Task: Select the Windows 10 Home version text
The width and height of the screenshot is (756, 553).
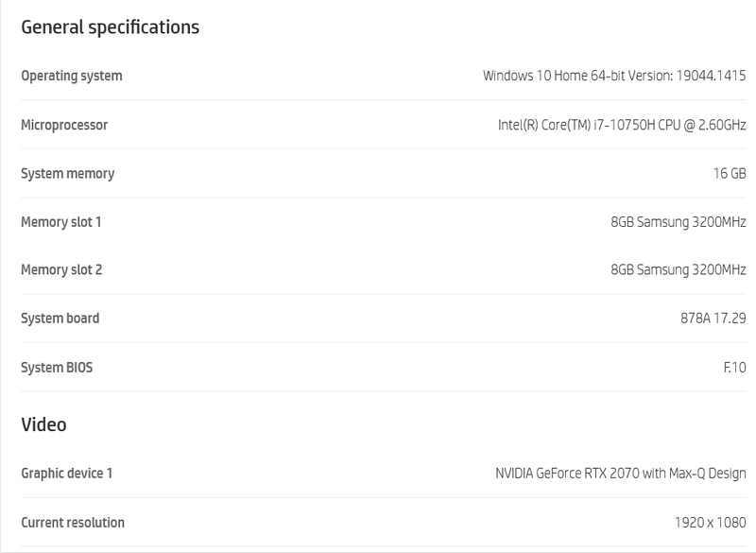Action: 614,76
